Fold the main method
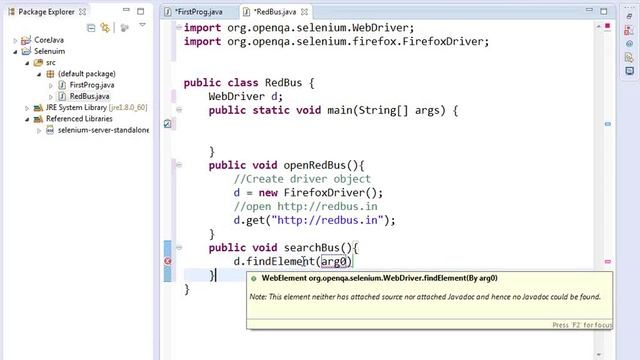640x360 pixels. [179, 109]
